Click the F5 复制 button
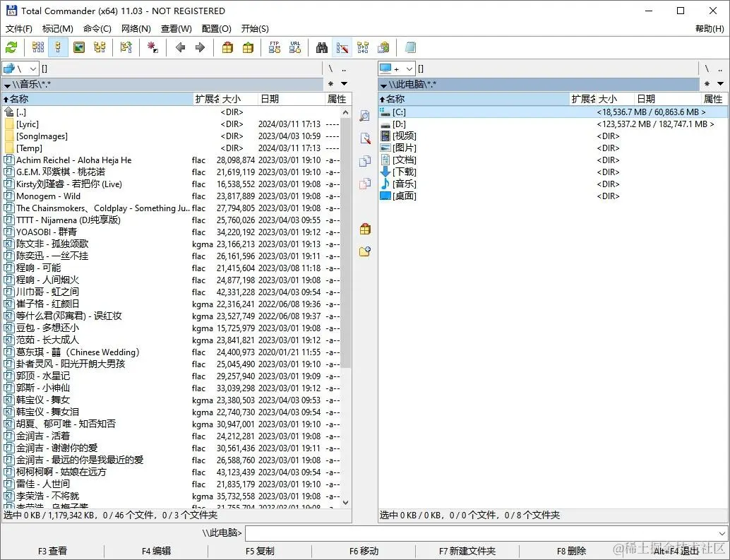Image resolution: width=730 pixels, height=560 pixels. click(x=260, y=551)
